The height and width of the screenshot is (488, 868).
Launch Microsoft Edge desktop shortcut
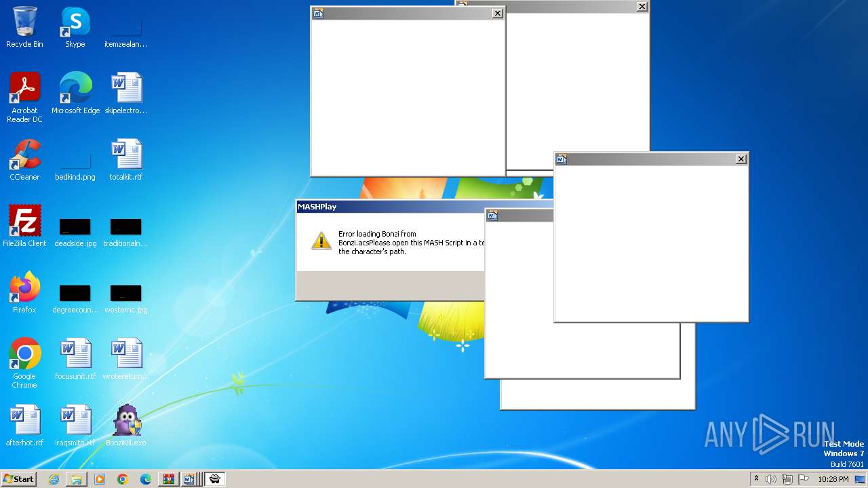click(x=75, y=94)
